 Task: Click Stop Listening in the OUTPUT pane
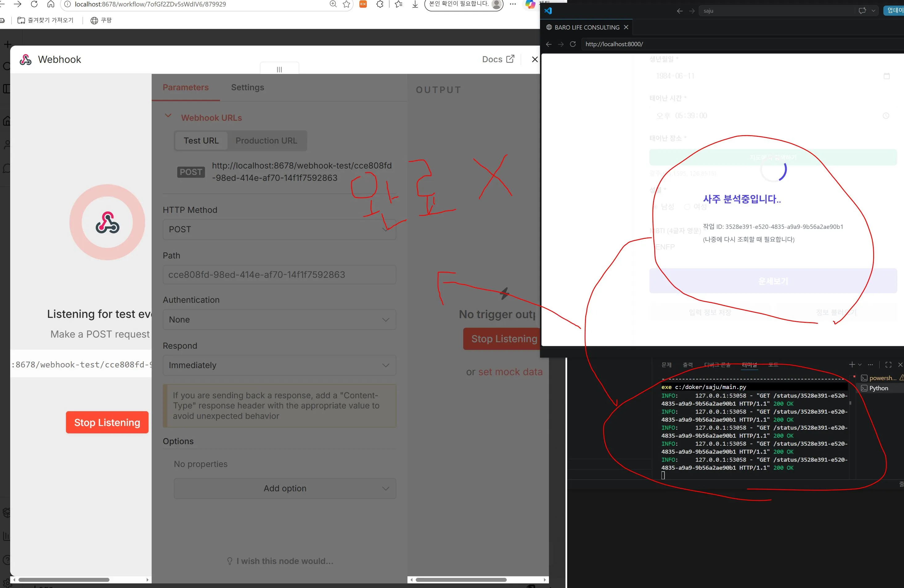tap(501, 339)
